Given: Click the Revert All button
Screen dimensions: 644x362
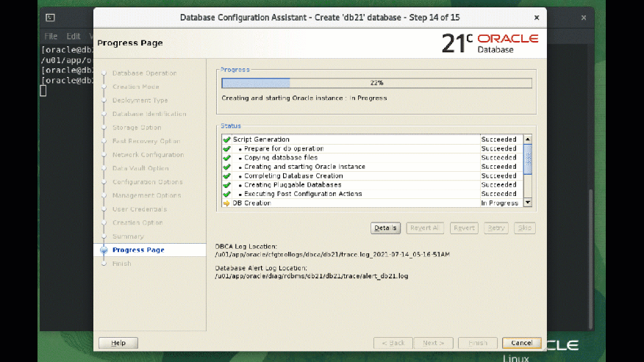Looking at the screenshot, I should [425, 228].
